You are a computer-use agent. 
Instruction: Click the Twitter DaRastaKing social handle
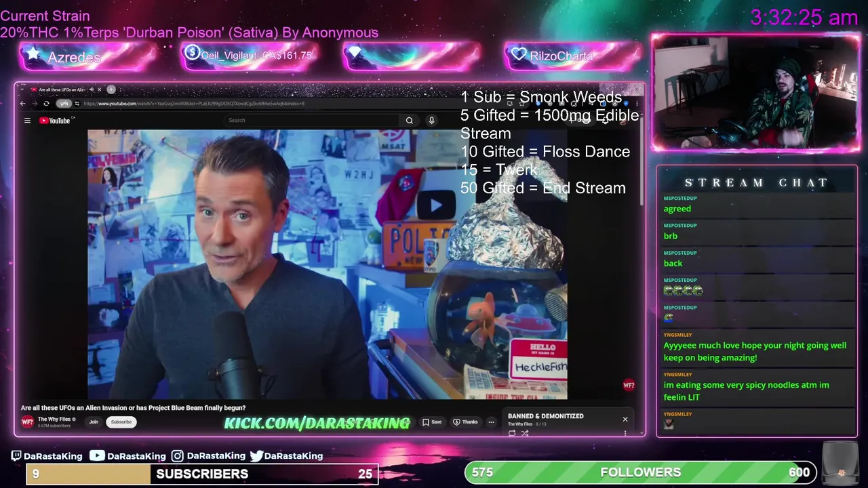tap(286, 456)
